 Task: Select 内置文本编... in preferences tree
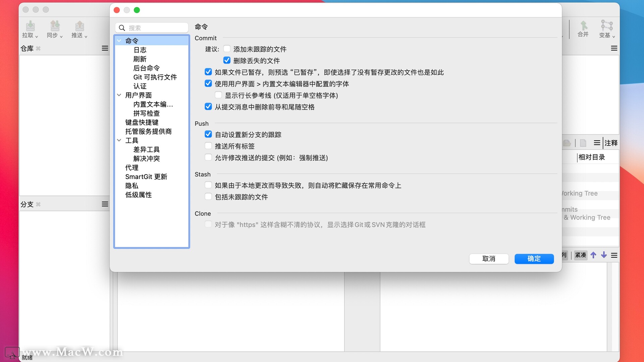(153, 104)
